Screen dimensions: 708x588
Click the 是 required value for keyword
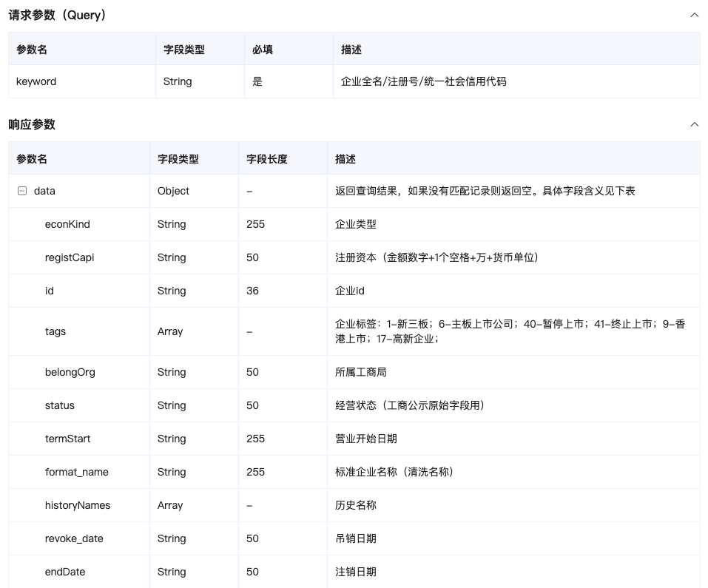(257, 81)
